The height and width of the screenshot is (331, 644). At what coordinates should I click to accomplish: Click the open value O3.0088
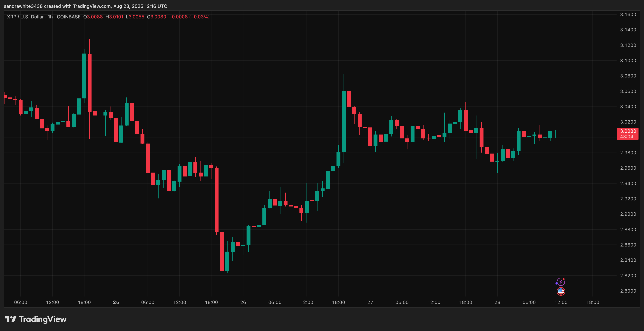[93, 17]
